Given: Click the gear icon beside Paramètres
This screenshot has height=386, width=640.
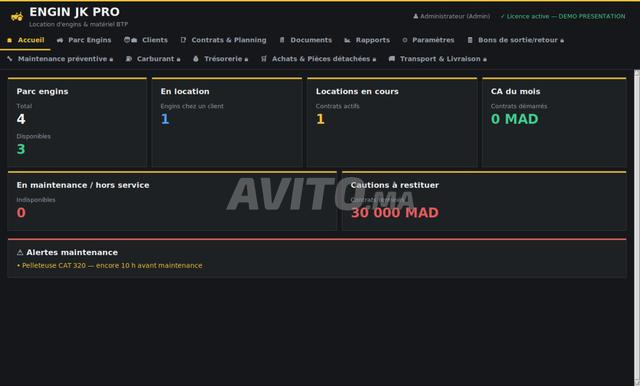Looking at the screenshot, I should tap(404, 40).
